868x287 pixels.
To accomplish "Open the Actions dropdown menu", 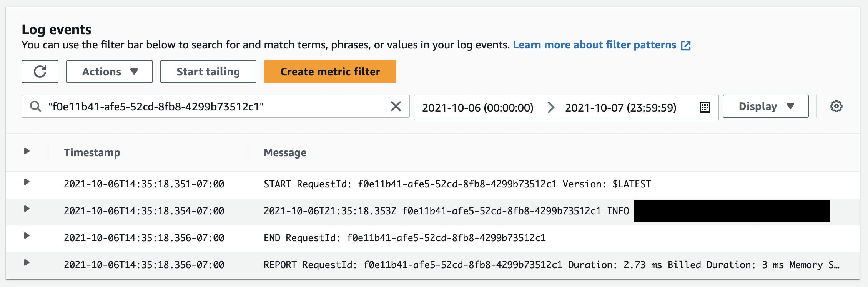I will point(109,72).
